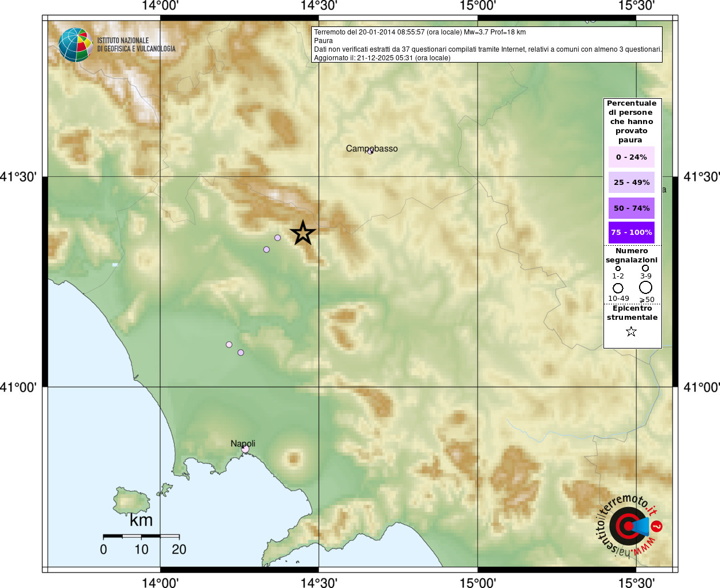The width and height of the screenshot is (720, 588).
Task: Click the 'Dati non verificati' line
Action: 487,49
